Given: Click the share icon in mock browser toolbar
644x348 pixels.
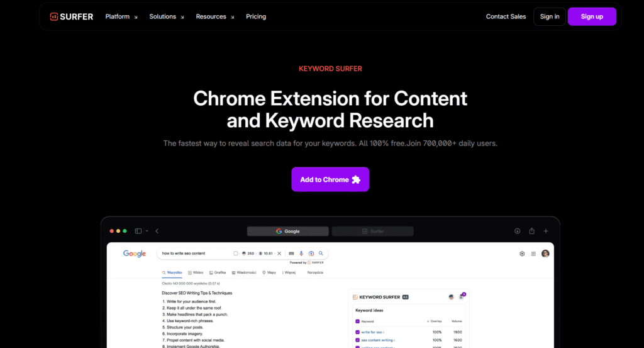Looking at the screenshot, I should 531,231.
